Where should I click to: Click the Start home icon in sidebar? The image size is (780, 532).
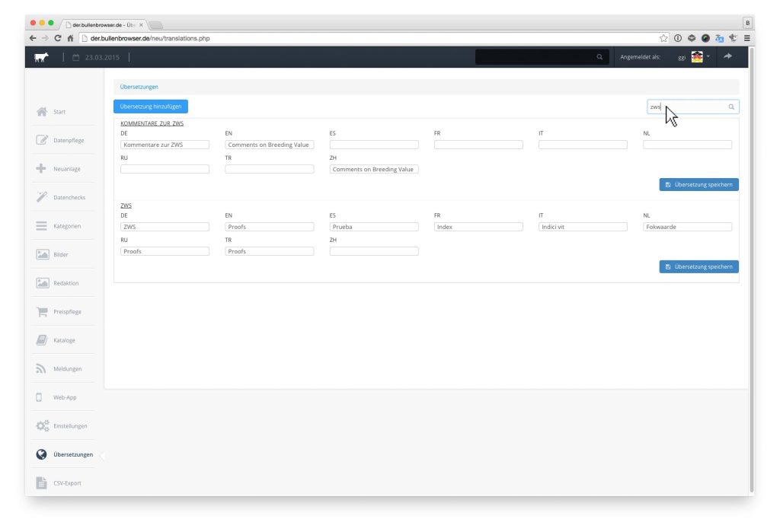click(x=43, y=112)
